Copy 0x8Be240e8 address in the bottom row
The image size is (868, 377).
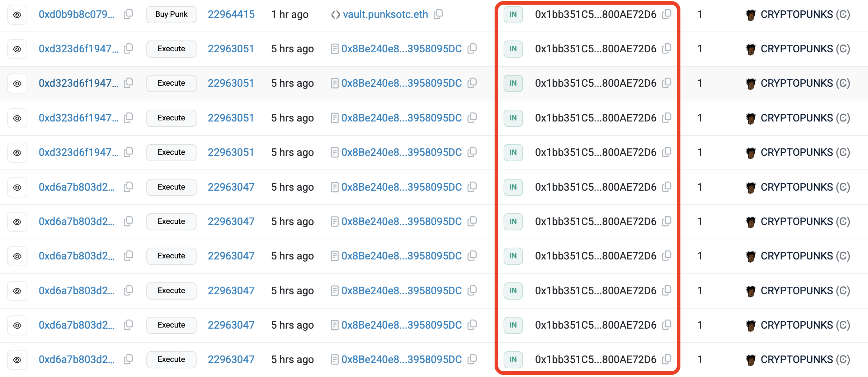(472, 359)
